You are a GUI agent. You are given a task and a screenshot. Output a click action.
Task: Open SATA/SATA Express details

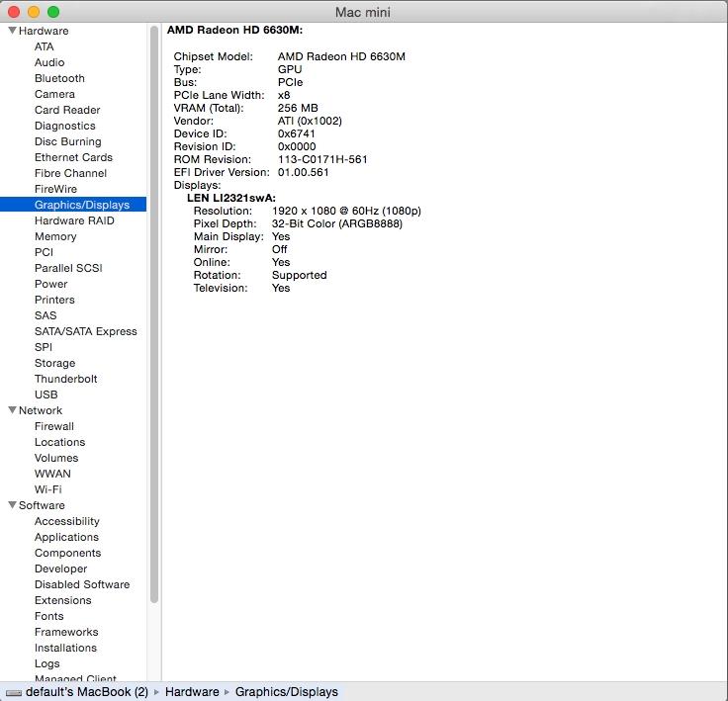(85, 331)
